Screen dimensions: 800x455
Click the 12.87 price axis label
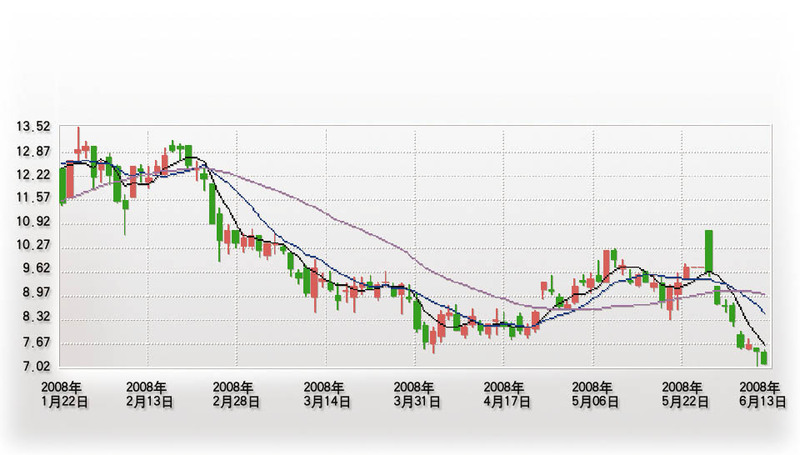(34, 151)
